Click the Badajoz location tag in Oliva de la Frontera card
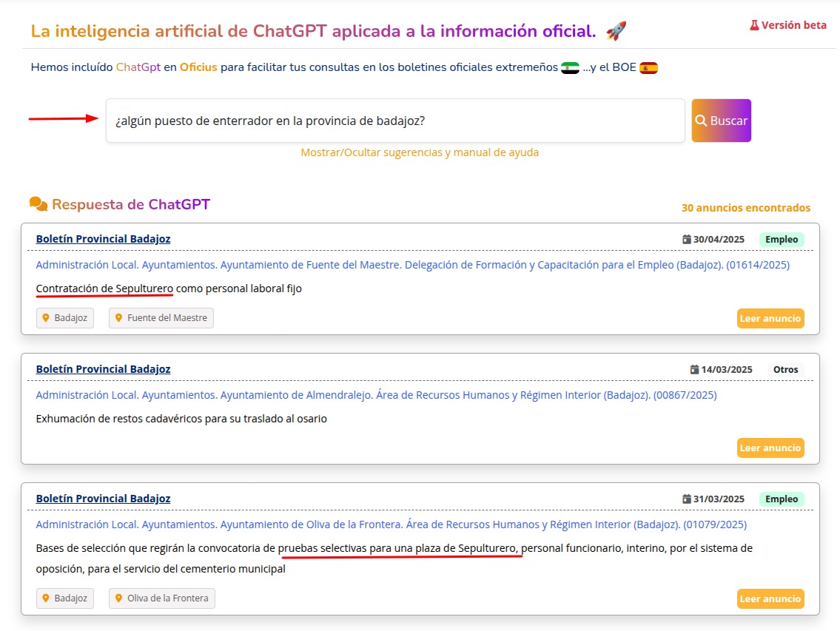Screen dimensions: 840x631 pos(65,598)
